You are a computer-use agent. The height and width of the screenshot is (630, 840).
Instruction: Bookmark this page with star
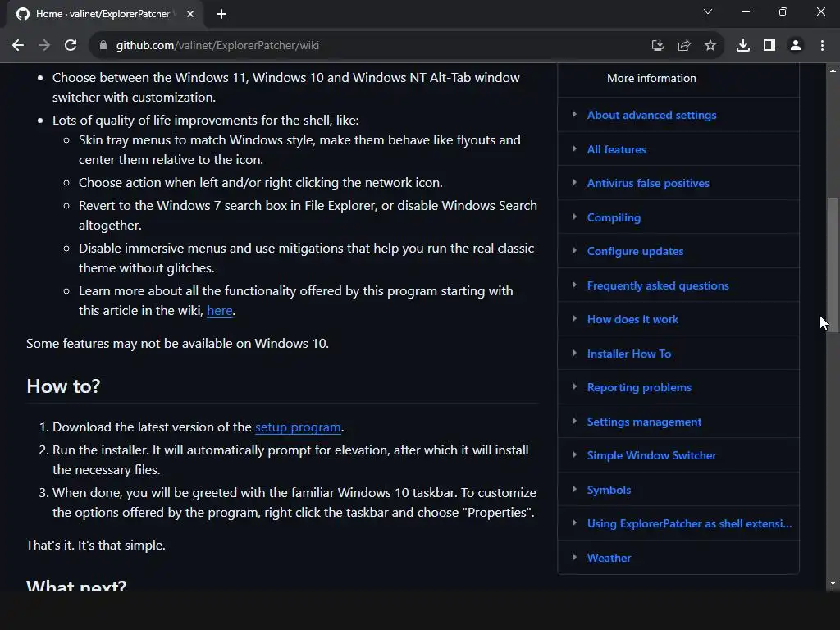[710, 46]
